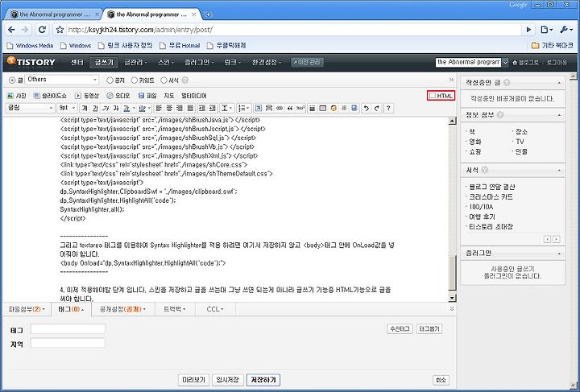Select the 키워드 radio button
580x392 pixels.
[x=135, y=80]
